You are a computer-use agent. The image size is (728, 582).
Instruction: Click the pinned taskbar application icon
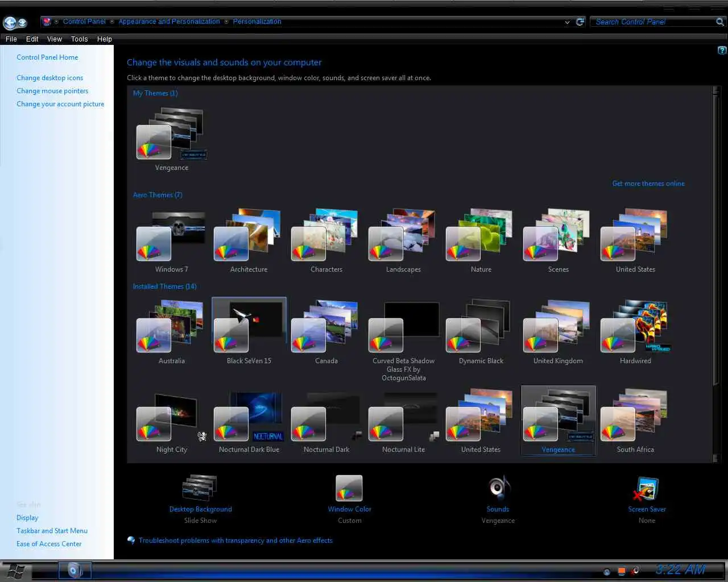[x=75, y=570]
